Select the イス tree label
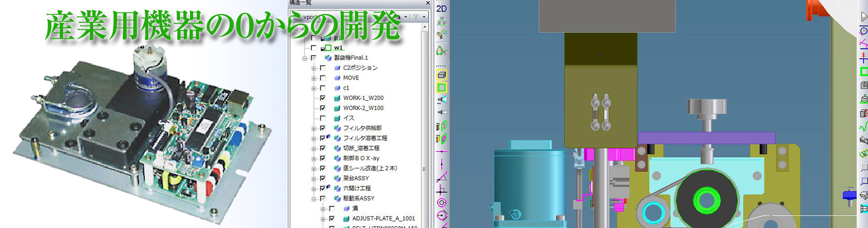This screenshot has width=868, height=228. point(349,118)
